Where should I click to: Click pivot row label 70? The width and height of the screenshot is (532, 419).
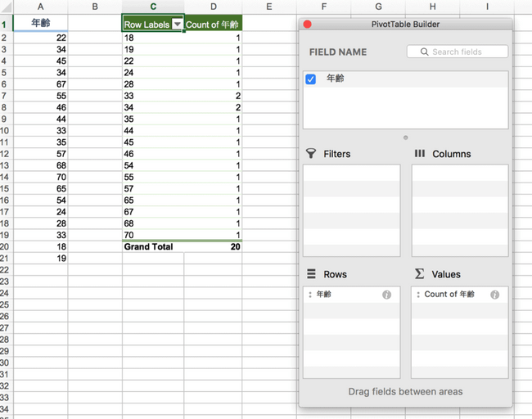[153, 235]
